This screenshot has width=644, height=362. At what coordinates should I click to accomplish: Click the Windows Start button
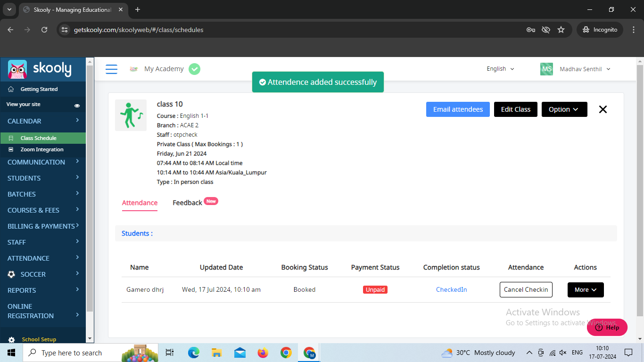(11, 353)
